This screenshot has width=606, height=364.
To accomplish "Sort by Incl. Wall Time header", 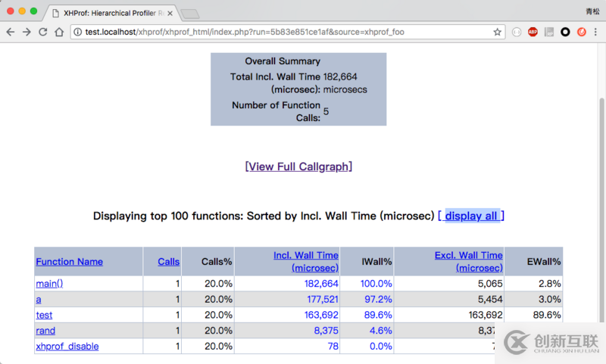I will point(305,262).
